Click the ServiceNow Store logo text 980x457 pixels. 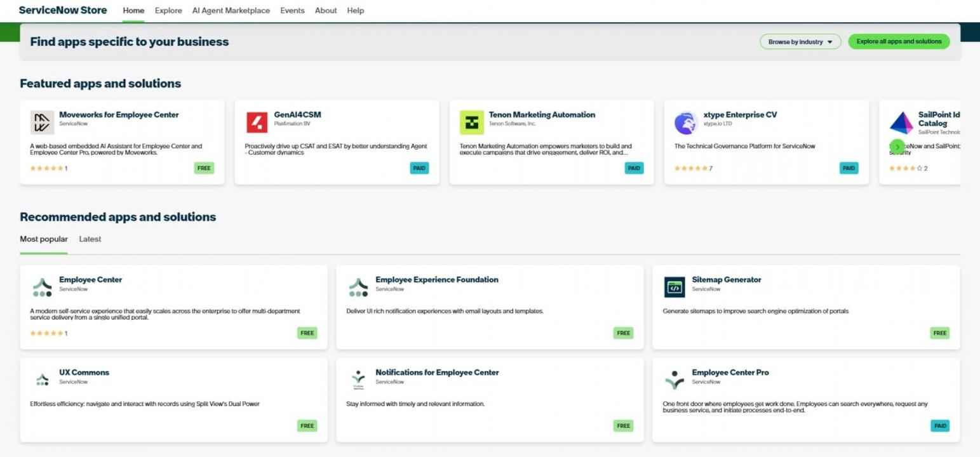[63, 10]
